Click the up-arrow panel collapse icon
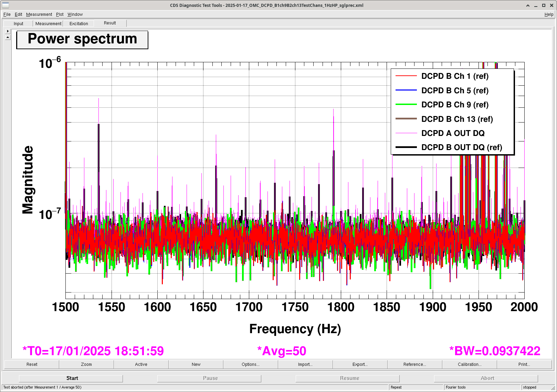 coord(8,37)
